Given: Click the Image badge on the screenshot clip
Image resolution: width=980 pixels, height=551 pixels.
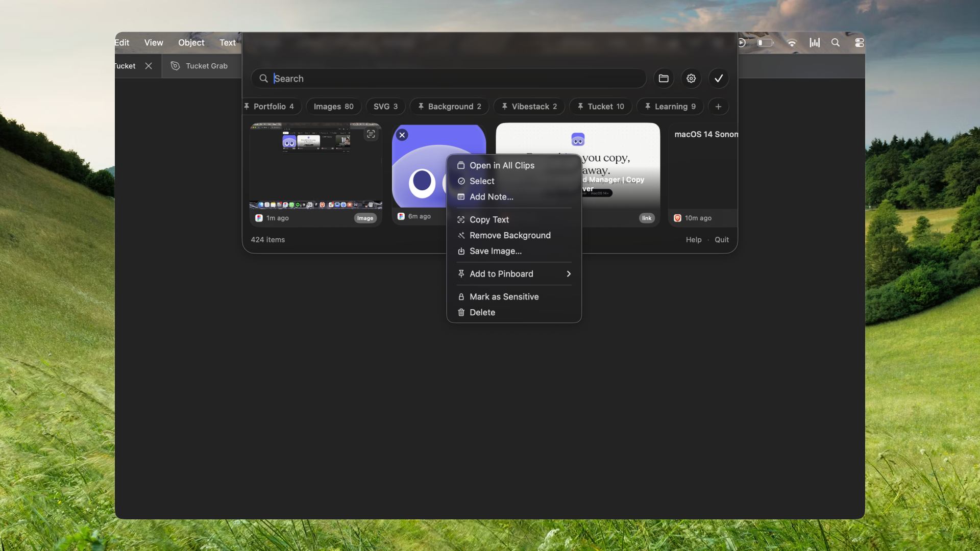Looking at the screenshot, I should pyautogui.click(x=365, y=218).
